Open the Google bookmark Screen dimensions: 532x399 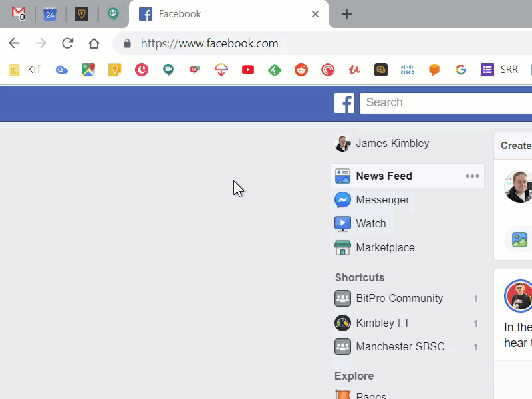pyautogui.click(x=460, y=70)
